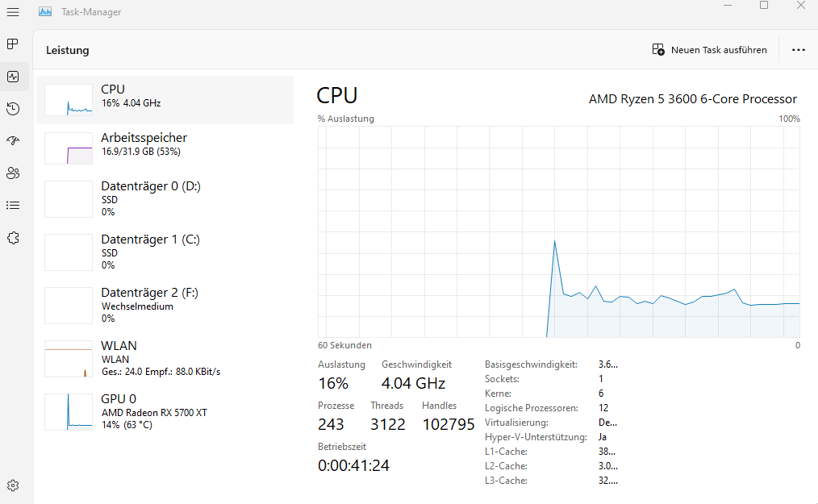Go to Autostart-Apps gauge icon
Viewport: 818px width, 504px height.
pos(13,140)
